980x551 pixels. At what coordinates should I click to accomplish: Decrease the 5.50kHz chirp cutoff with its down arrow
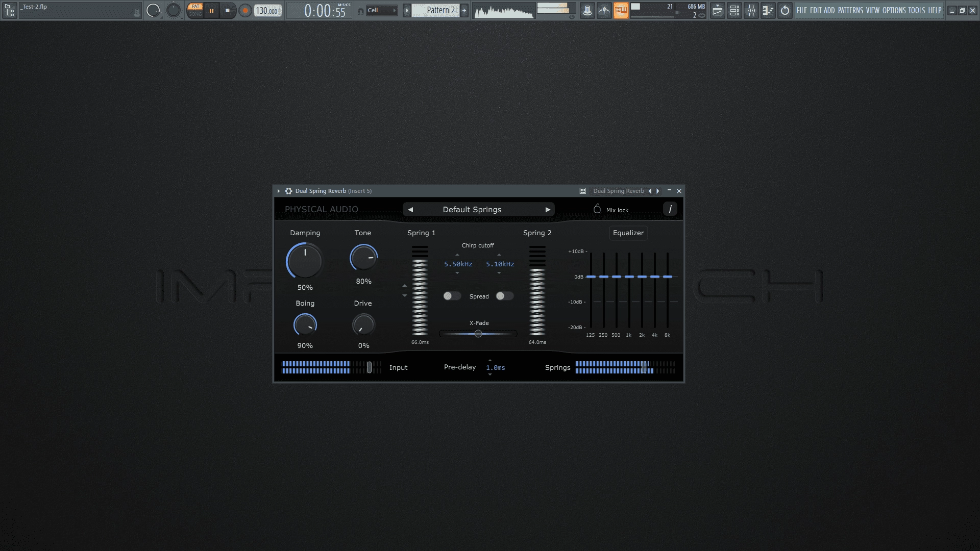tap(457, 273)
